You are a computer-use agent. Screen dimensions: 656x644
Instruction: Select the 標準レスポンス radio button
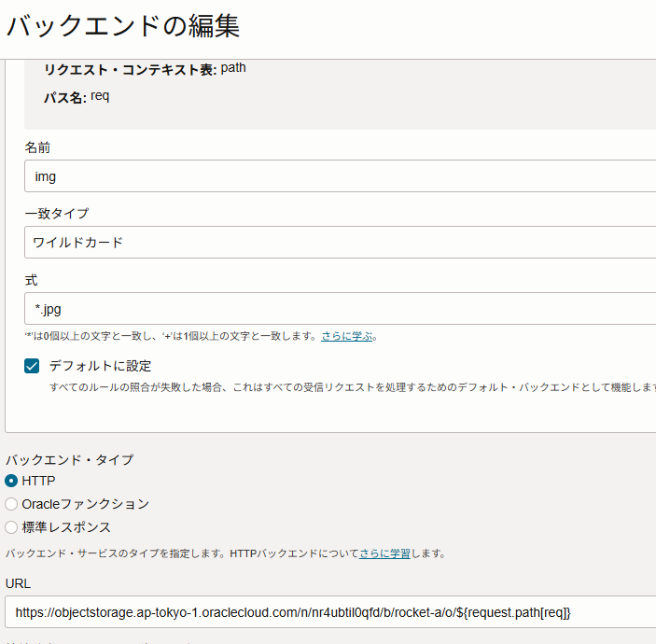[11, 527]
